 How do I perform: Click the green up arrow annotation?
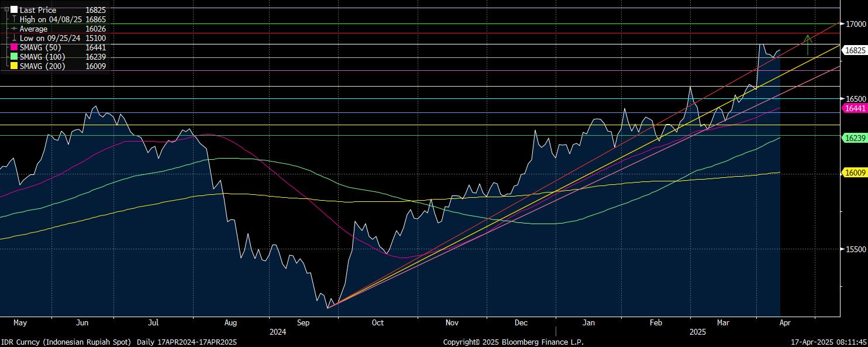click(x=808, y=44)
